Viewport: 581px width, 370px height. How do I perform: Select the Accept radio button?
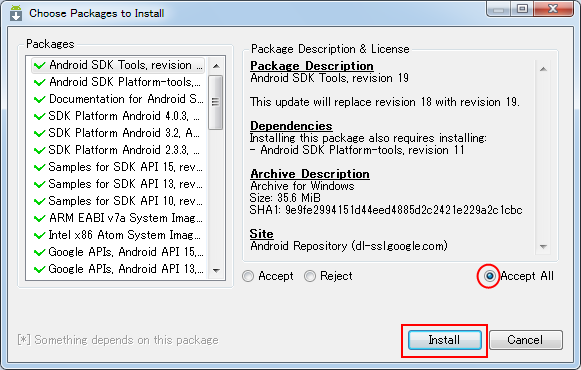pos(248,276)
